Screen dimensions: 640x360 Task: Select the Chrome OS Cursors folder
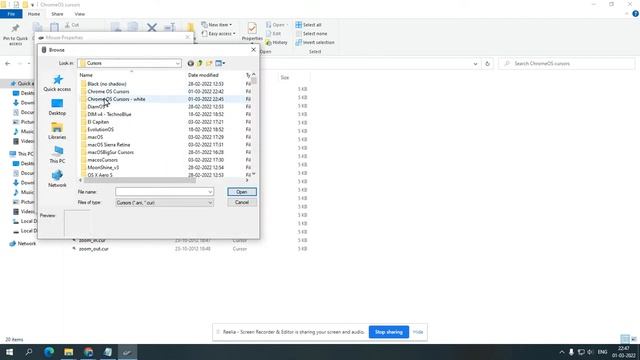pos(108,91)
